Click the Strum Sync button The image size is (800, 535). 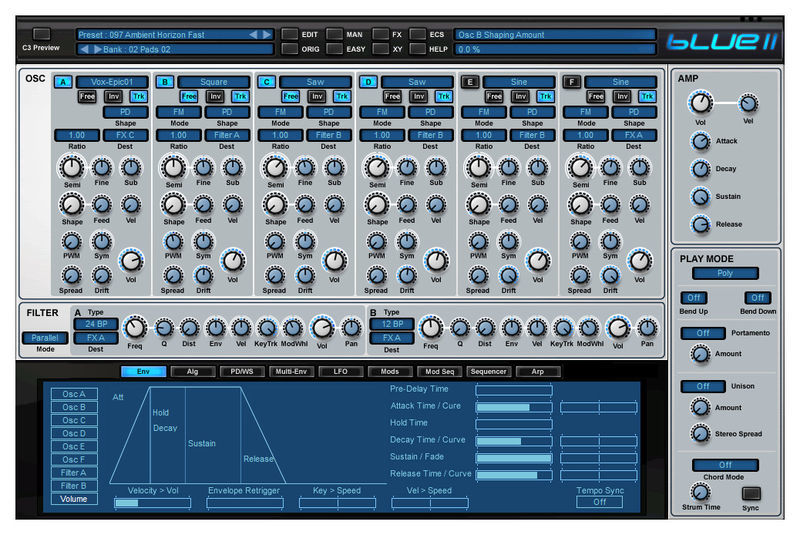(751, 493)
